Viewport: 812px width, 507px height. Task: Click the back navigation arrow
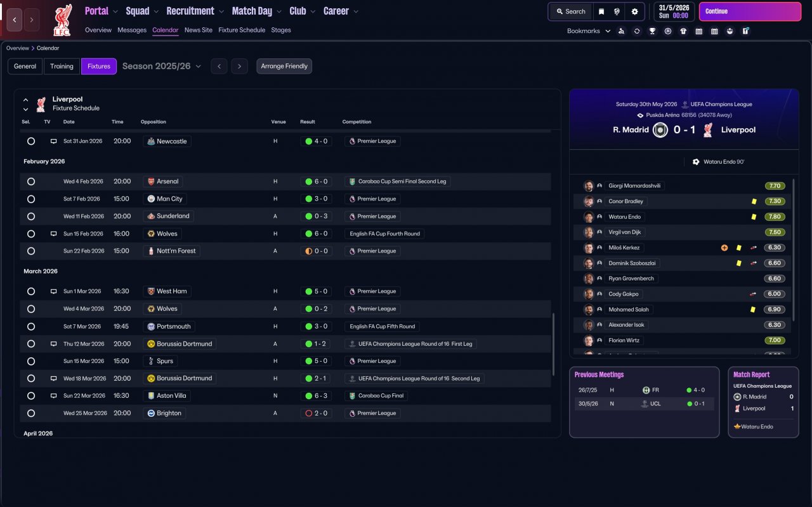[15, 20]
